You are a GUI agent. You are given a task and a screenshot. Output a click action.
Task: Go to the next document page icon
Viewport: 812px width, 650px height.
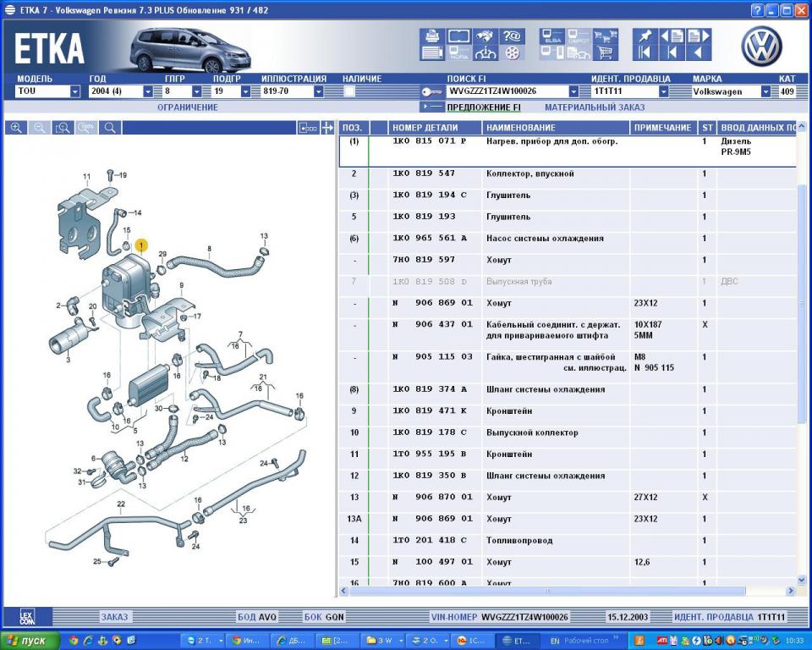pos(700,36)
